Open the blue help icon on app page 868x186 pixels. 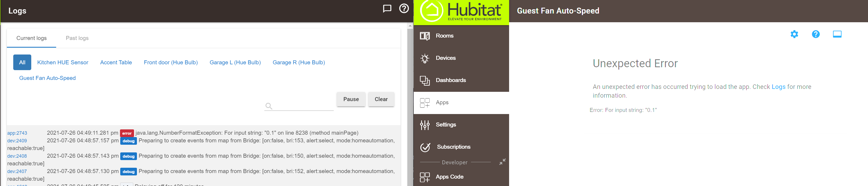coord(816,34)
